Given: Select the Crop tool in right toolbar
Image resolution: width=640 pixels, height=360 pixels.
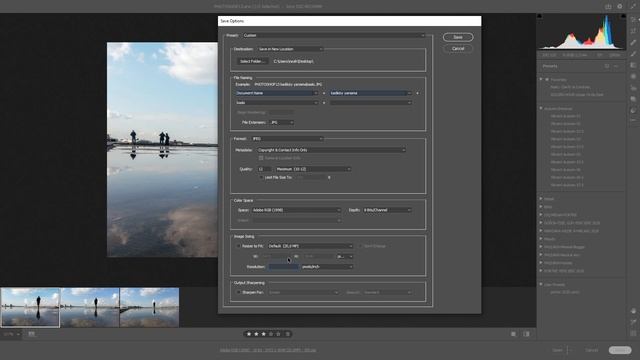Looking at the screenshot, I should 633,31.
